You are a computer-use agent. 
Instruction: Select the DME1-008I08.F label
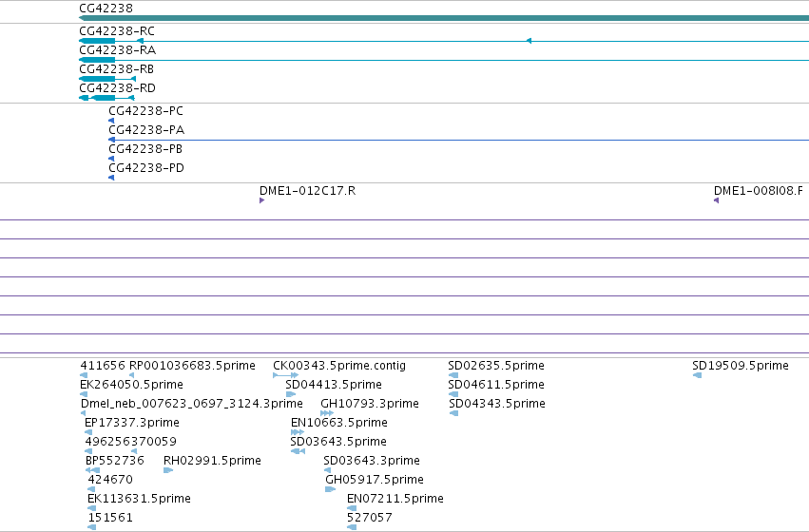pyautogui.click(x=759, y=191)
